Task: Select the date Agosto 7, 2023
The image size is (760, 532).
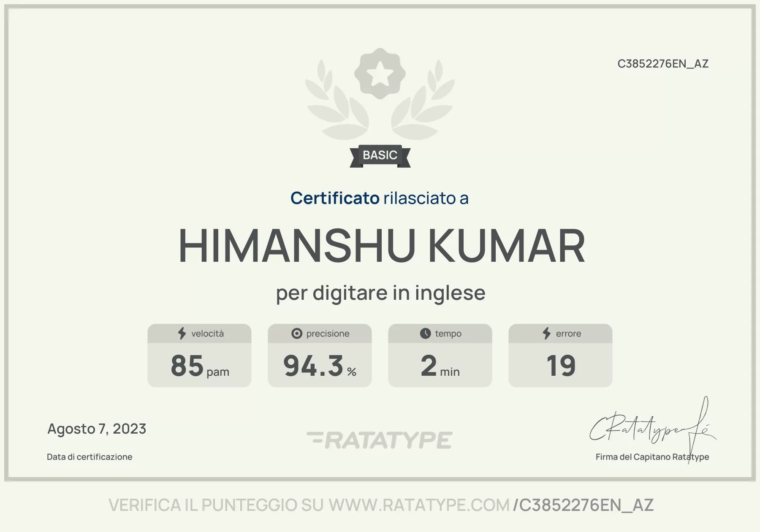Action: (x=97, y=429)
